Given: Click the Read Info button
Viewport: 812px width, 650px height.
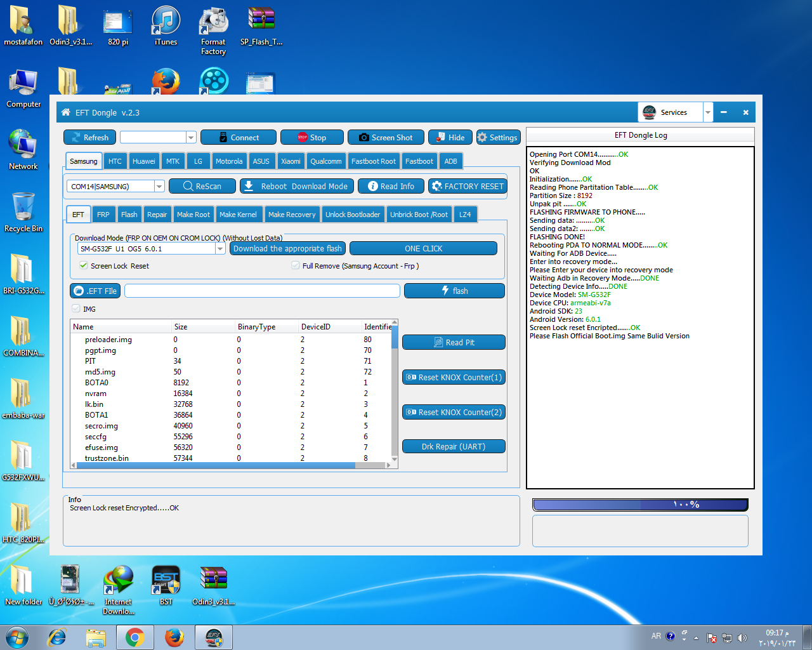Looking at the screenshot, I should click(x=391, y=187).
